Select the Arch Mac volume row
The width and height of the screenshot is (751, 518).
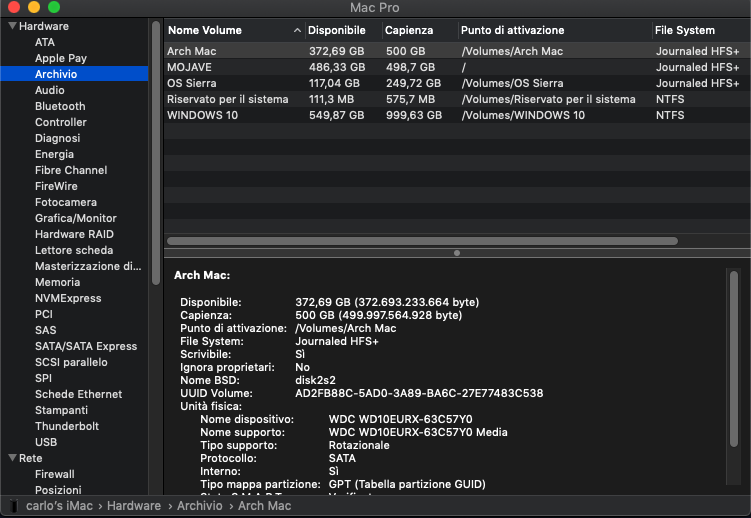457,51
